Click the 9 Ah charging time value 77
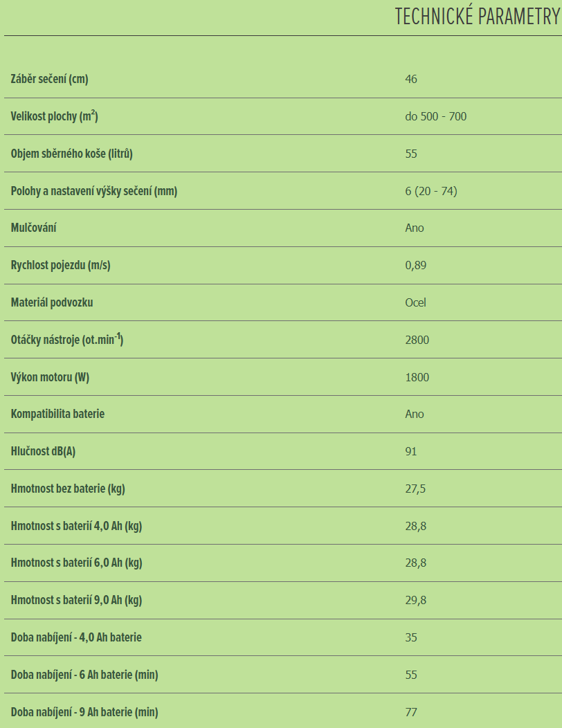The height and width of the screenshot is (728, 562). 411,711
